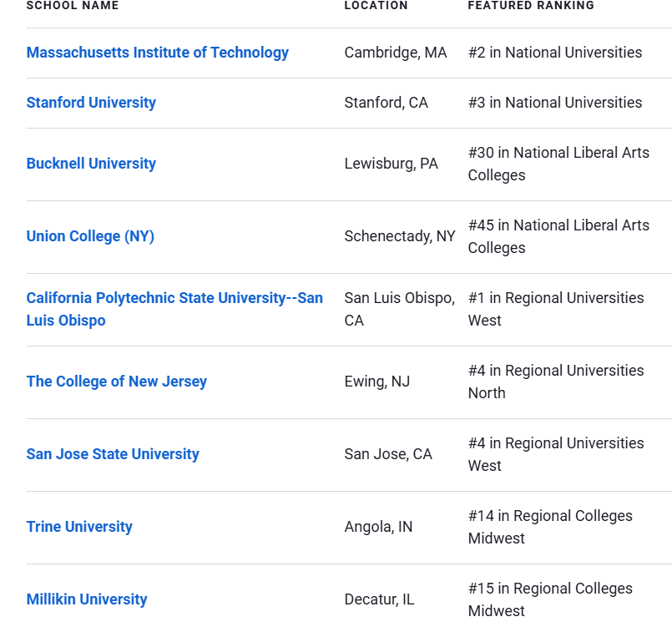This screenshot has width=672, height=632.
Task: Open the Stanford University school page
Action: point(91,103)
